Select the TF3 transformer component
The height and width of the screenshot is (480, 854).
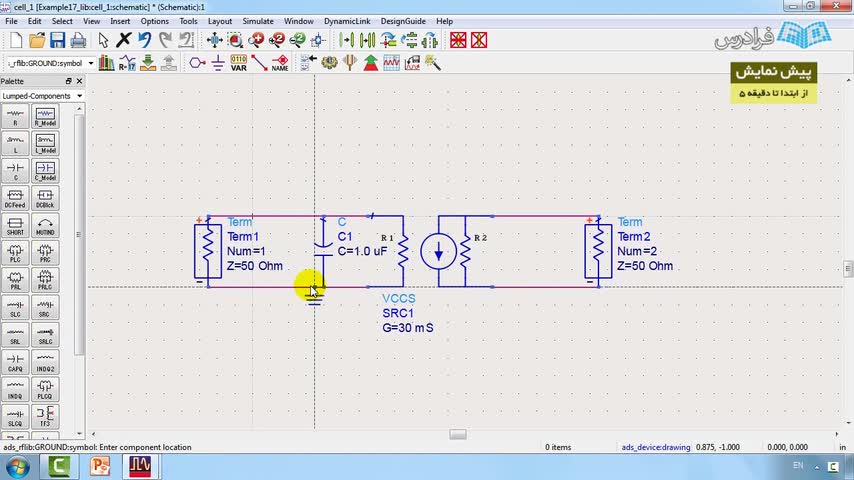(x=45, y=417)
